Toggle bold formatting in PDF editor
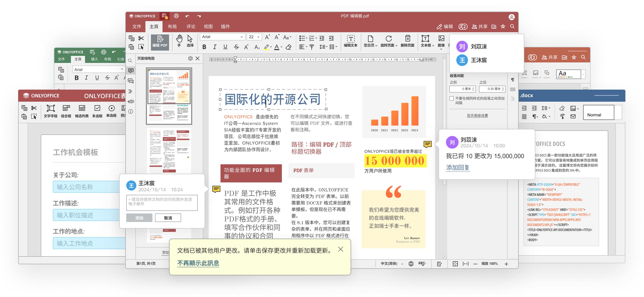Viewport: 644px width, 297px height. pyautogui.click(x=204, y=47)
